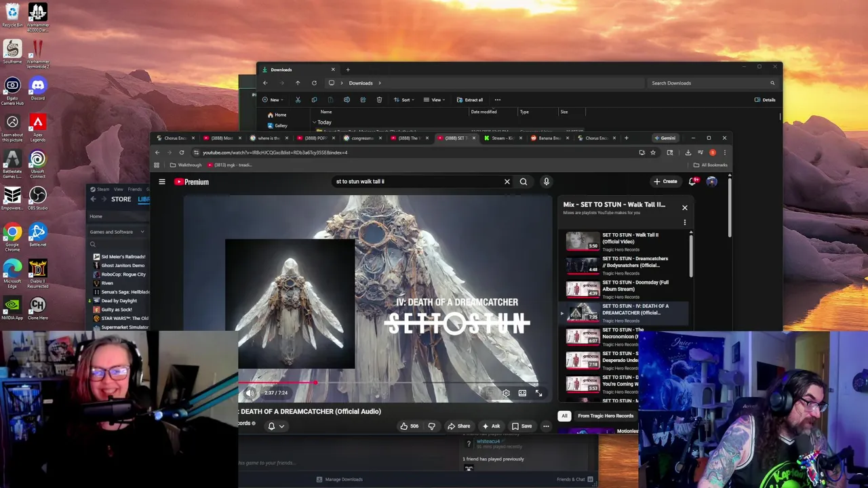Viewport: 868px width, 488px height.
Task: Click the YouTube Create button
Action: (665, 182)
